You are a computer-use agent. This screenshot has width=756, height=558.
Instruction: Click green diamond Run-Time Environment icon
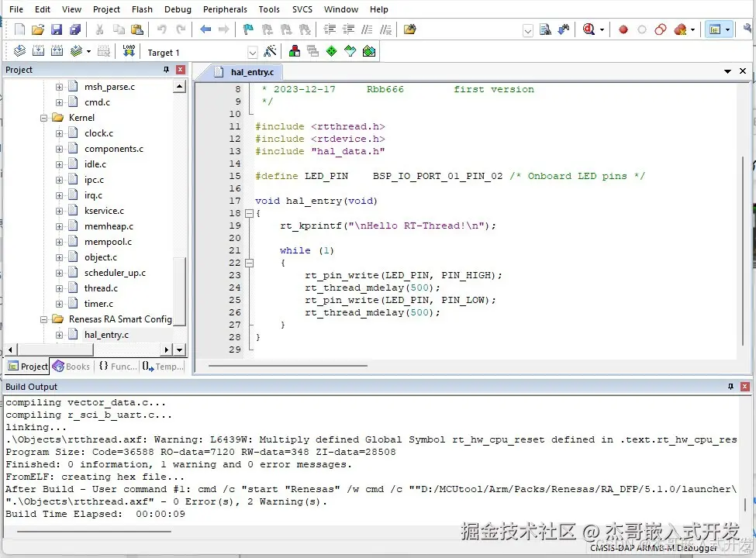point(331,51)
